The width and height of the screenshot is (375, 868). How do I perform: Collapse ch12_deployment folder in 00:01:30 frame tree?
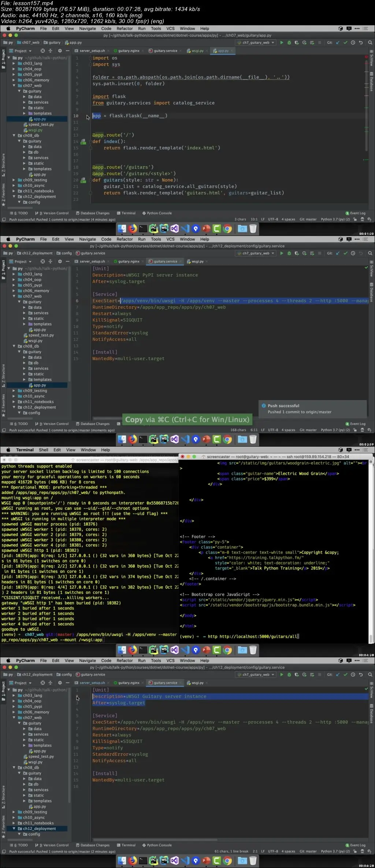14,196
